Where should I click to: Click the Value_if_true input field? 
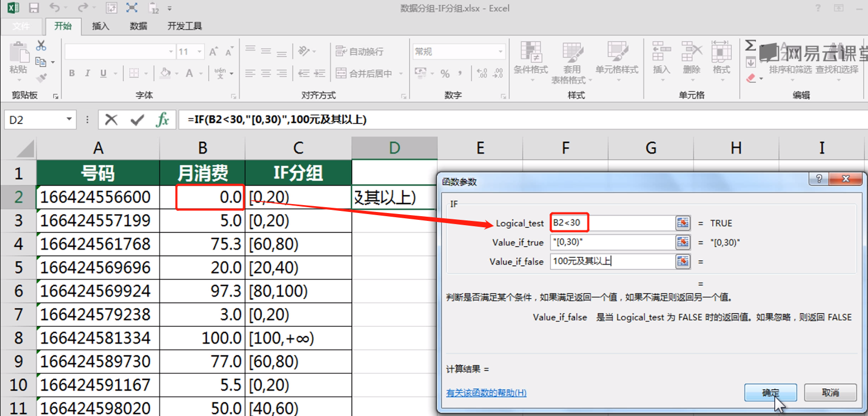[x=612, y=242]
